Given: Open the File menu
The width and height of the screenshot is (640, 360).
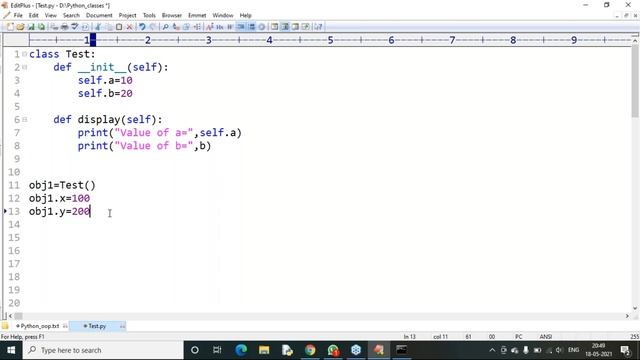Looking at the screenshot, I should coord(18,15).
